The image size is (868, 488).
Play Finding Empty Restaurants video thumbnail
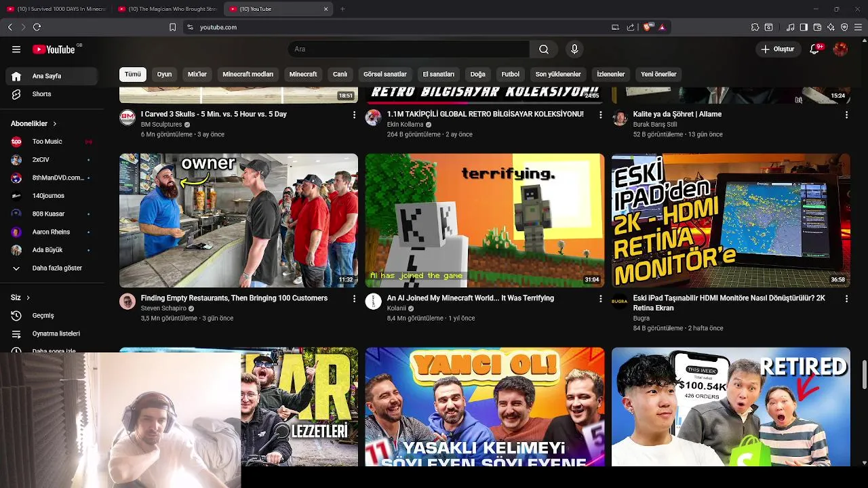pyautogui.click(x=239, y=220)
